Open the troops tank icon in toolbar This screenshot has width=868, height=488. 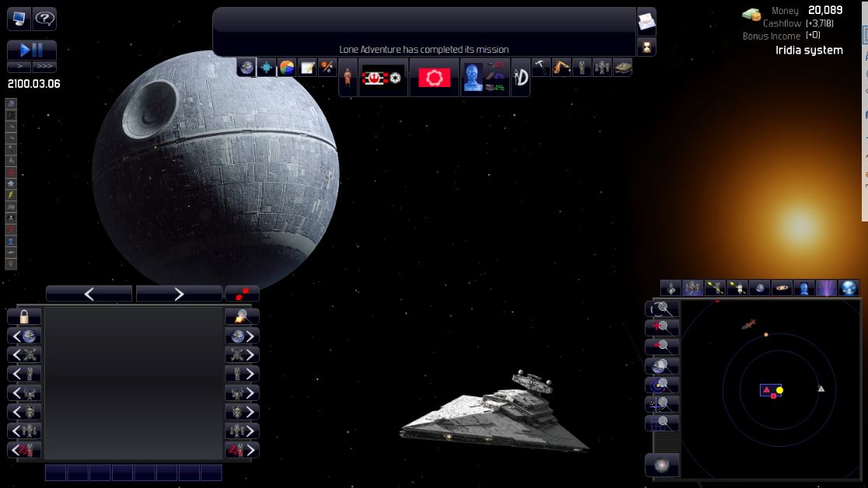click(x=623, y=68)
